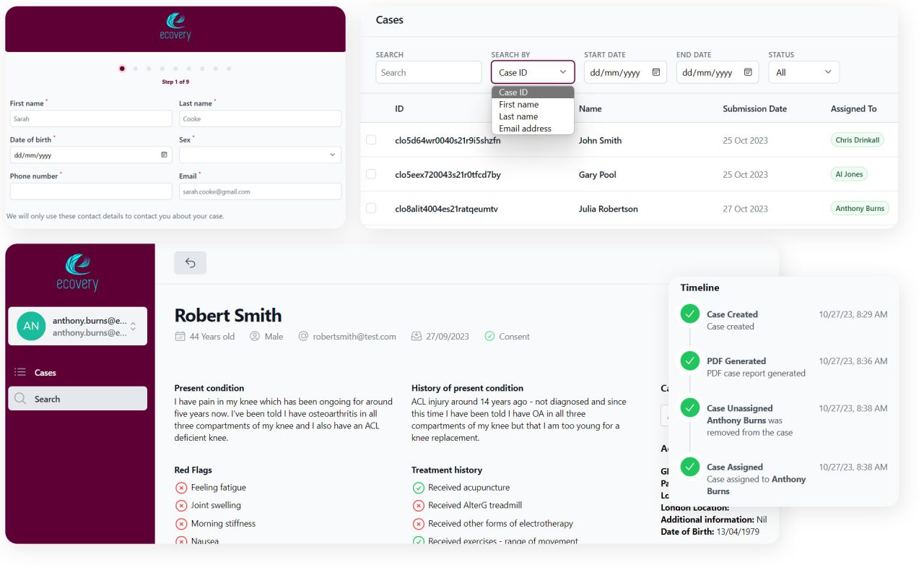Check the checkbox on John Smith's case row
This screenshot has height=578, width=924.
point(371,140)
